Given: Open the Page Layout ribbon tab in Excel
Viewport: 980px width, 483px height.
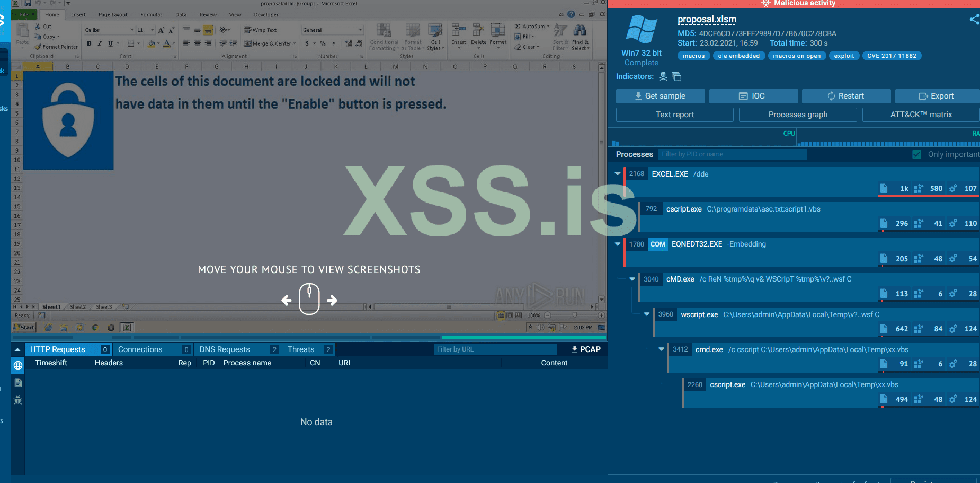Looking at the screenshot, I should tap(113, 15).
